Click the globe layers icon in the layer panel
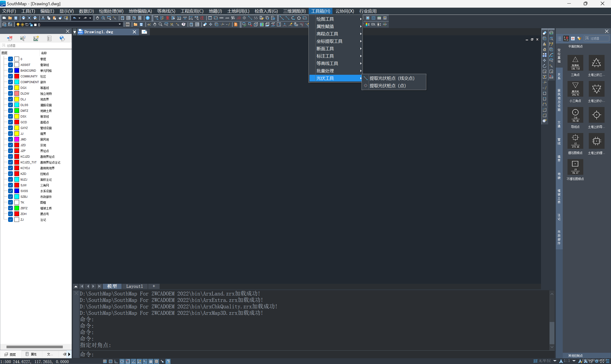Viewport: 611px width, 364px height. [62, 38]
